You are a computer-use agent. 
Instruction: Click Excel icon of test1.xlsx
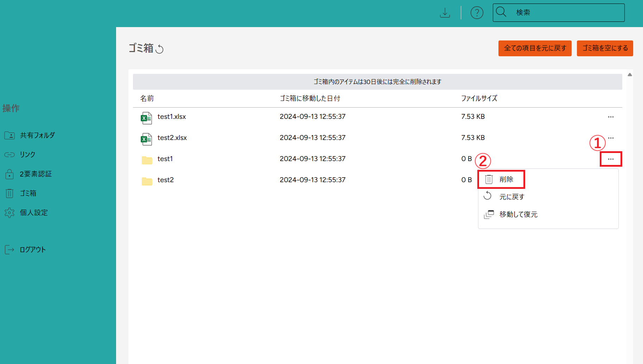(x=146, y=118)
